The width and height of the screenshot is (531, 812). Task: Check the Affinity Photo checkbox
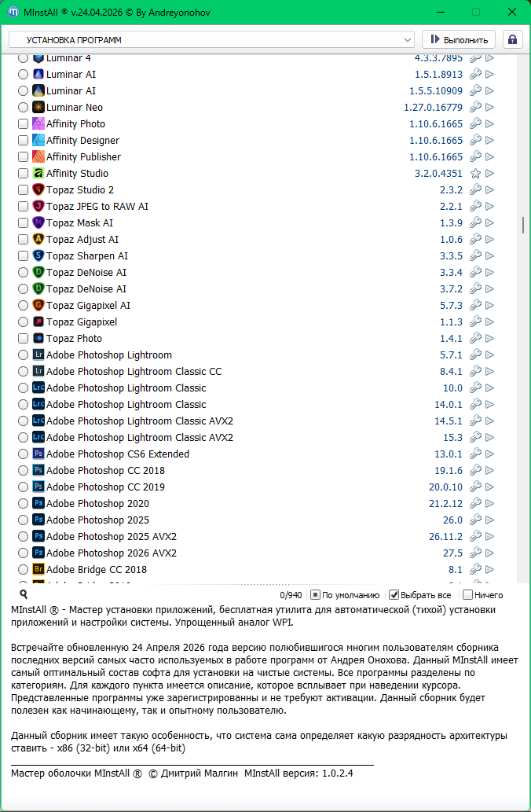pos(23,124)
